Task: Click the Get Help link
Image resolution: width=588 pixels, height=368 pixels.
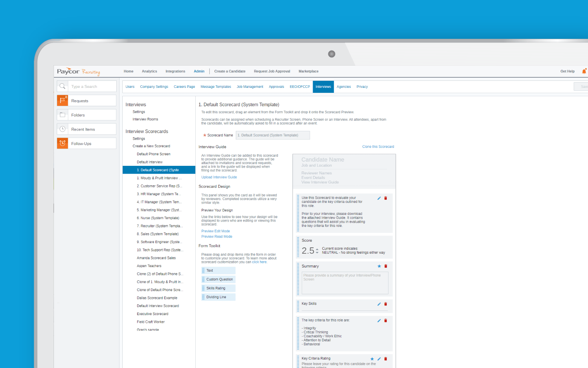Action: pos(568,71)
